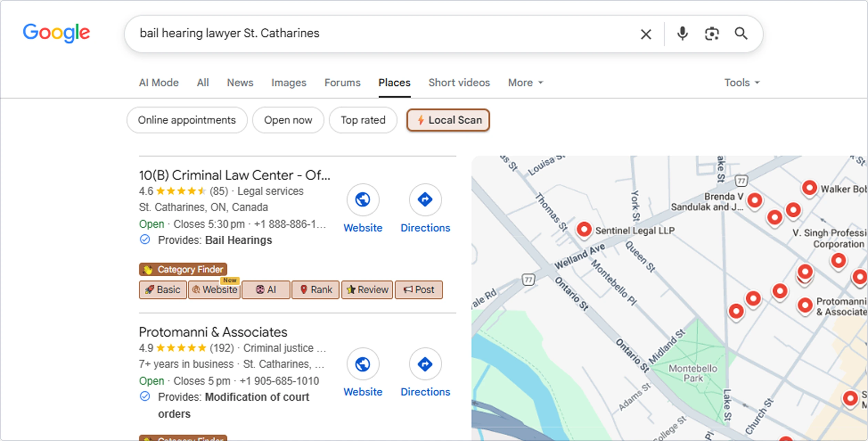The image size is (868, 441).
Task: Select the Brenda V Sandulak map pin
Action: tap(755, 201)
